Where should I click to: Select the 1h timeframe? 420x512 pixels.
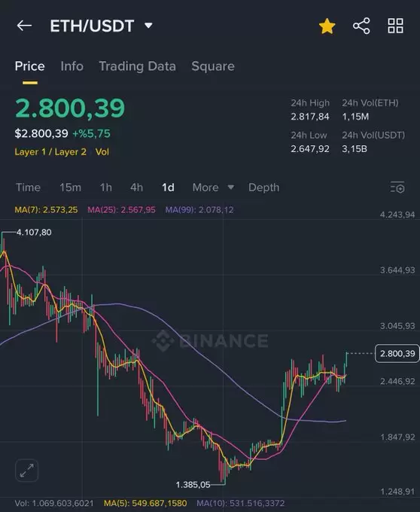[105, 187]
